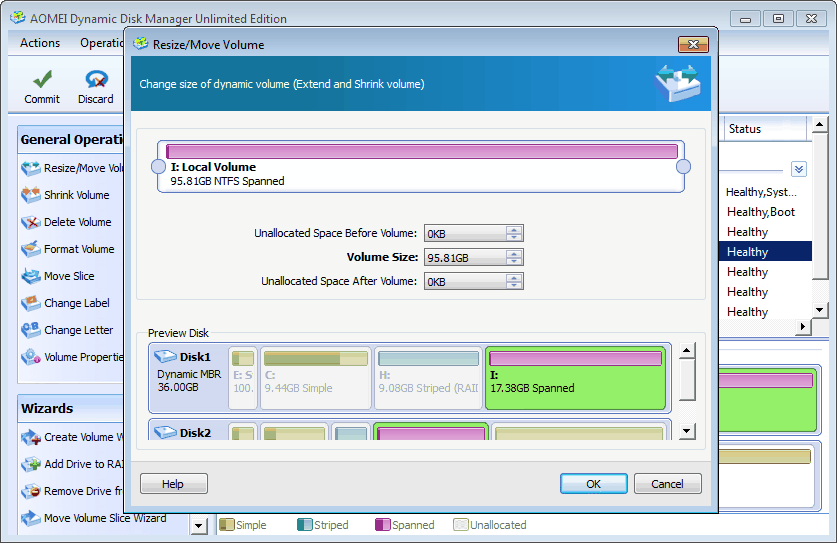Click the Commit checkmark icon
The height and width of the screenshot is (543, 837).
coord(42,80)
